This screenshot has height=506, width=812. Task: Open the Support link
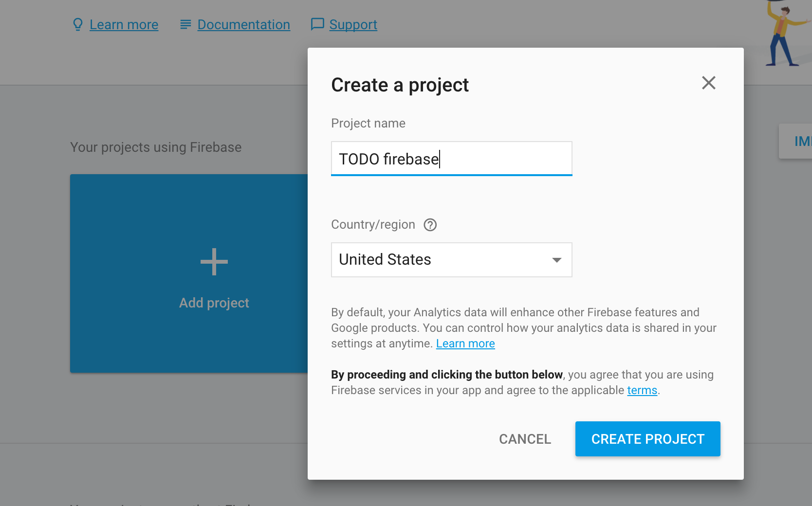pyautogui.click(x=353, y=24)
